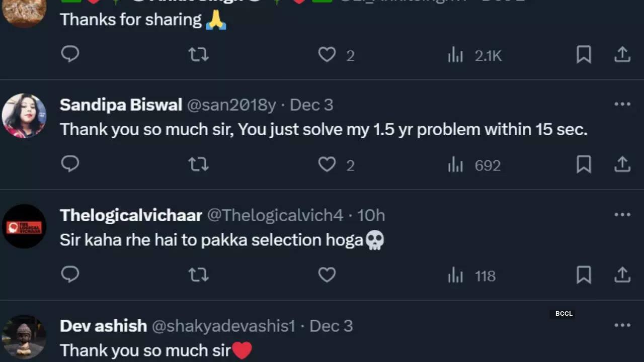Reply to Thelogicalvichaar's tweet

pos(70,275)
